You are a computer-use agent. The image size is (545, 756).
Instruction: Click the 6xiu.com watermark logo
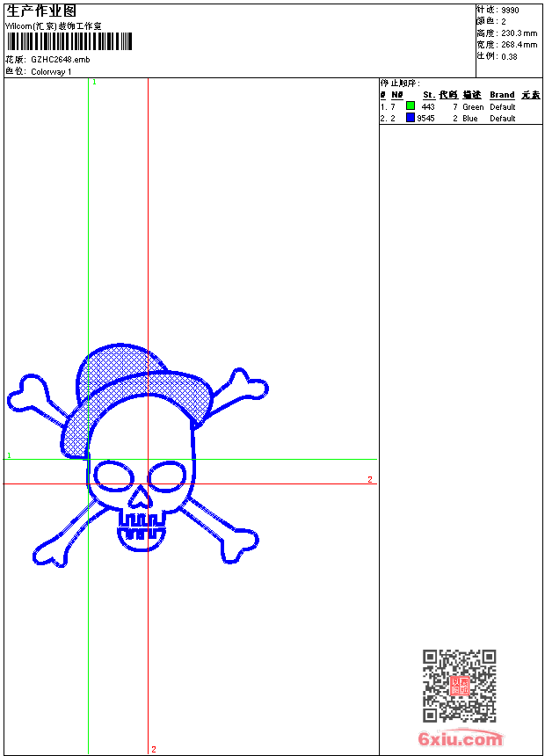pyautogui.click(x=461, y=739)
